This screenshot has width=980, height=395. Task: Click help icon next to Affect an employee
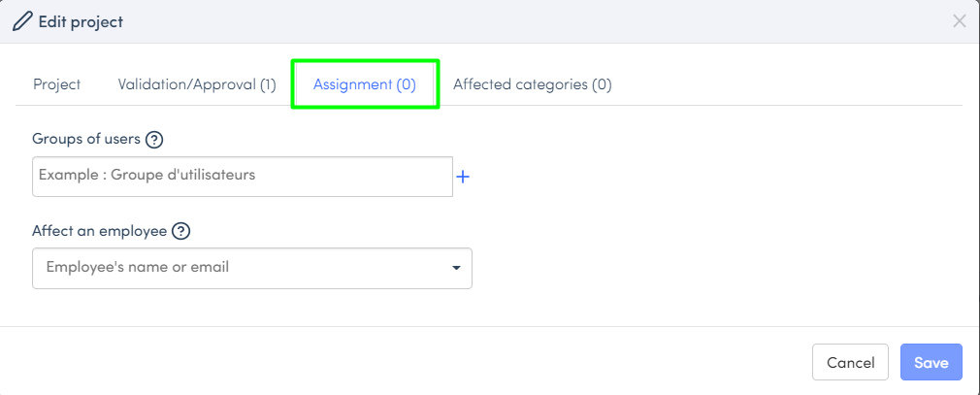tap(180, 232)
